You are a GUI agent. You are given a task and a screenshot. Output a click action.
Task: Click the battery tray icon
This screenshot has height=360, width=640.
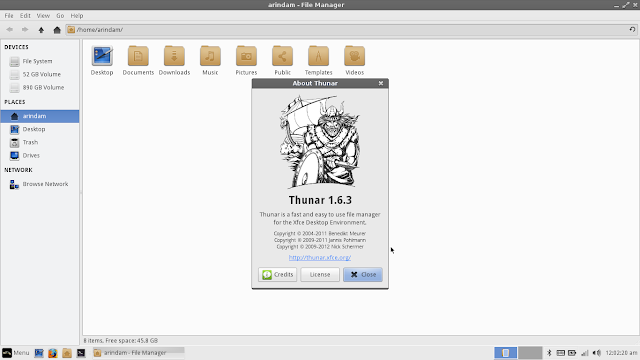pyautogui.click(x=572, y=353)
